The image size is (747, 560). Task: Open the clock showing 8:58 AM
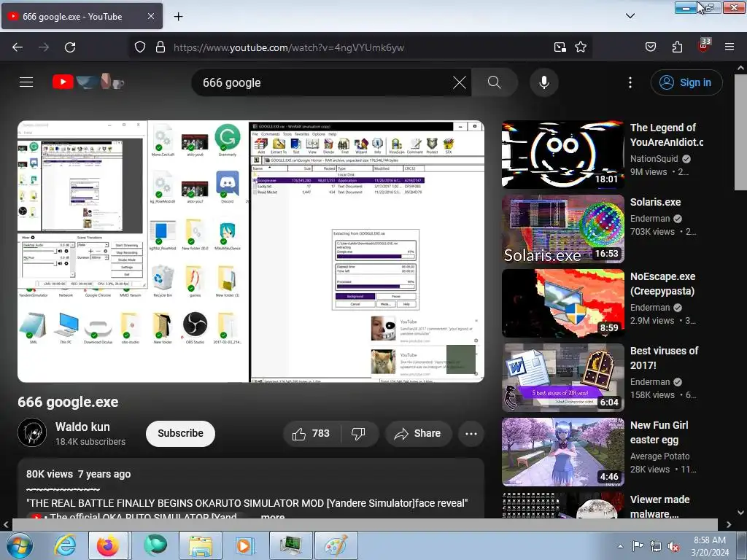(x=710, y=545)
